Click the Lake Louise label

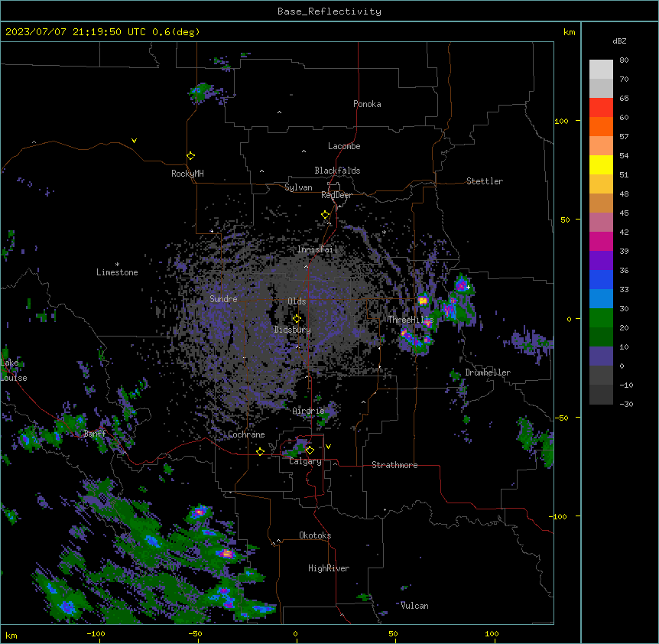pyautogui.click(x=14, y=370)
